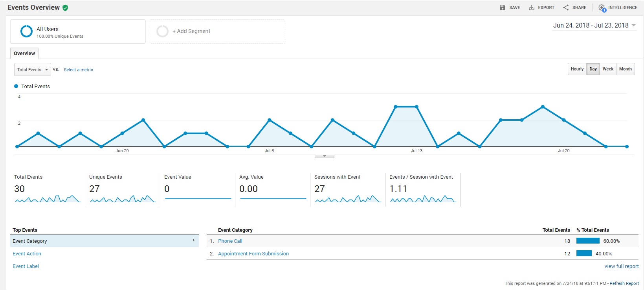Click the green verified shield icon
The height and width of the screenshot is (290, 644).
[x=65, y=8]
